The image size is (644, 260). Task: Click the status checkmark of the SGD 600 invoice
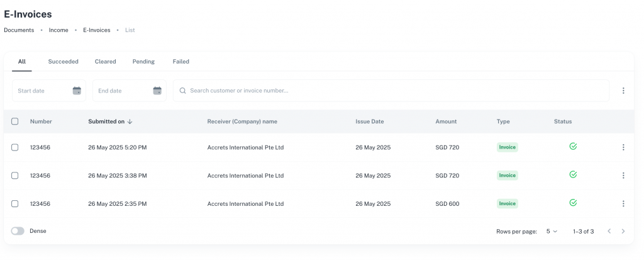click(573, 203)
